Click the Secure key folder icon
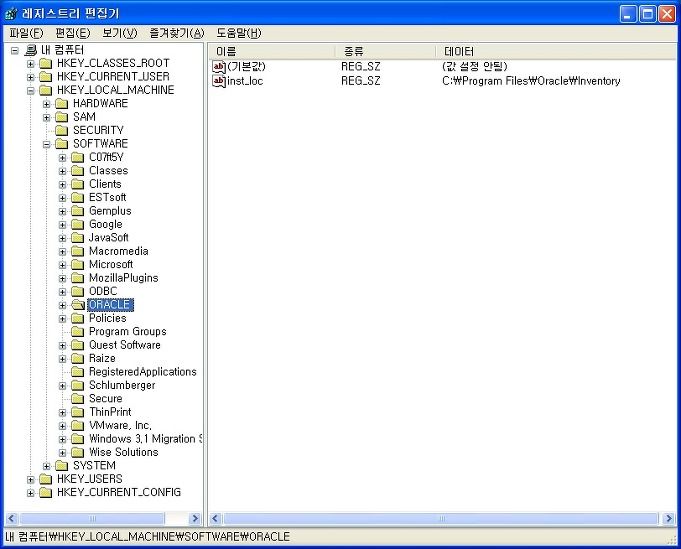The height and width of the screenshot is (549, 681). 78,399
